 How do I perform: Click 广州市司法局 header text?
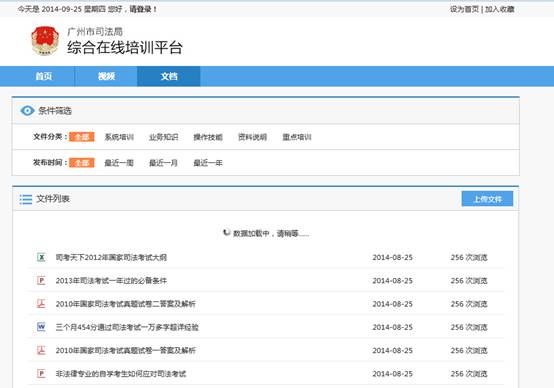click(x=95, y=32)
